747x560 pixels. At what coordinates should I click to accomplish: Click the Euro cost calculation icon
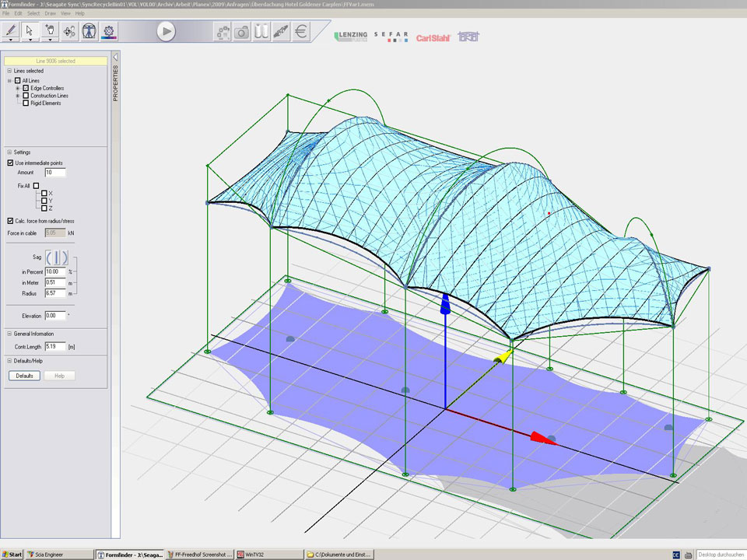[x=301, y=32]
